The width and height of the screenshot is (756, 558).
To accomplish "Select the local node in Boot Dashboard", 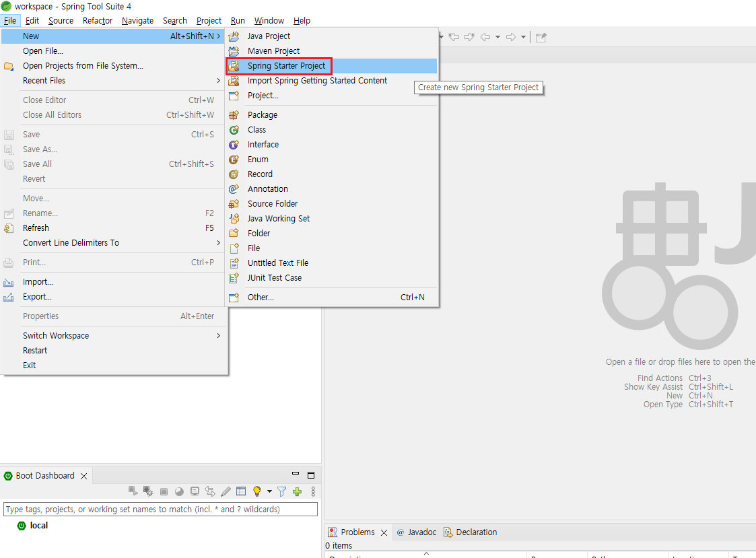I will 38,525.
